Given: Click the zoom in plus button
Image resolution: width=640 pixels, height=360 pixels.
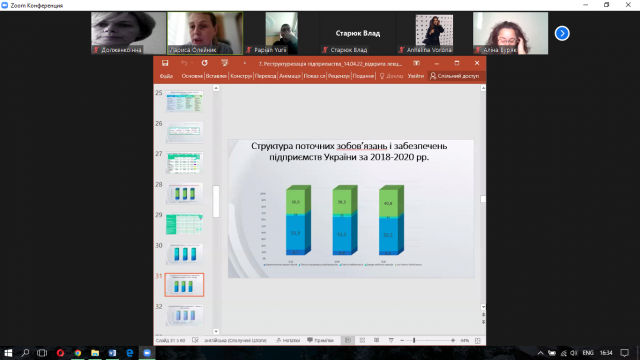Looking at the screenshot, I should pyautogui.click(x=453, y=340).
